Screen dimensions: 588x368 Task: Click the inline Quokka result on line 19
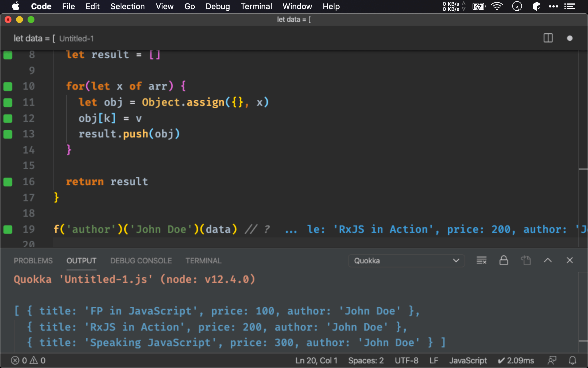tap(436, 229)
